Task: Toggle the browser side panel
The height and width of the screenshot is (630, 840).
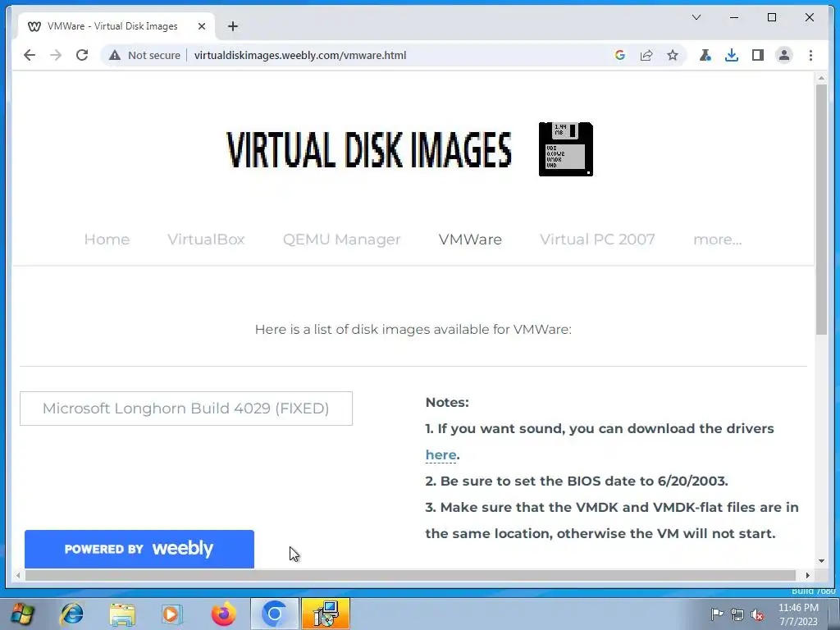Action: 757,55
